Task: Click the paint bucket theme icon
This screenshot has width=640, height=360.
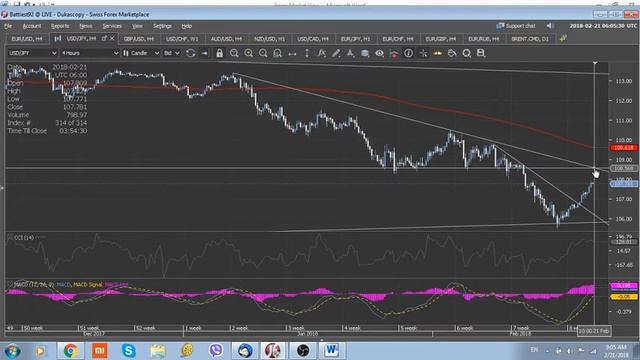Action: 452,53
